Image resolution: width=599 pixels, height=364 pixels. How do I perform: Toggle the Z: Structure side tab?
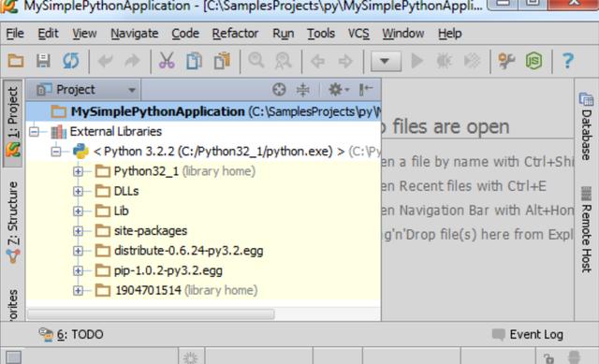coord(12,223)
